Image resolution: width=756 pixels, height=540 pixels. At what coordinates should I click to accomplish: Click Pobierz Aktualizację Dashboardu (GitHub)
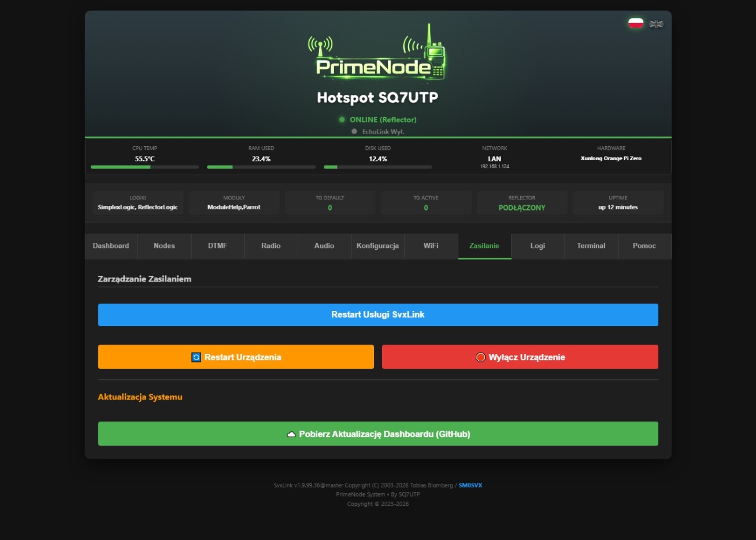pos(378,434)
